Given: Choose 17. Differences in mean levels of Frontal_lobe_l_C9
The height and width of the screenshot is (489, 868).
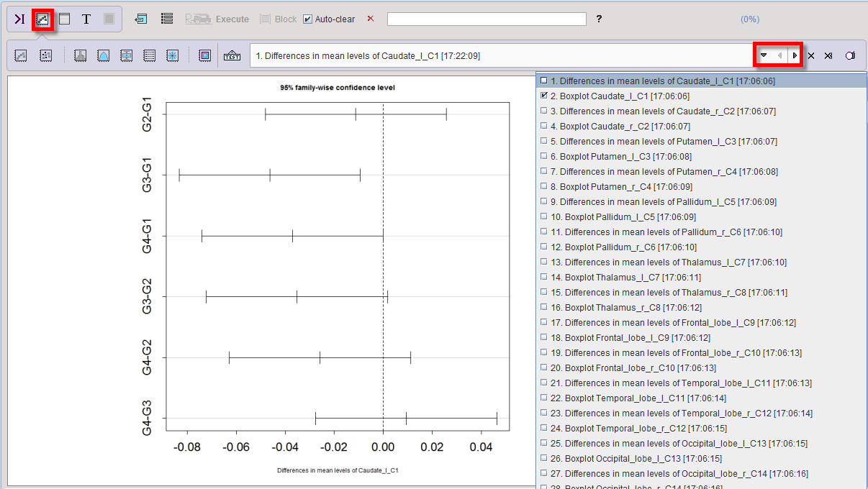Looking at the screenshot, I should (702, 323).
